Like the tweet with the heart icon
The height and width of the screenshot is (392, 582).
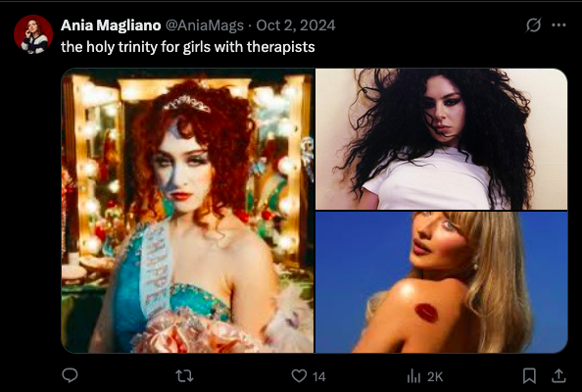coord(299,376)
